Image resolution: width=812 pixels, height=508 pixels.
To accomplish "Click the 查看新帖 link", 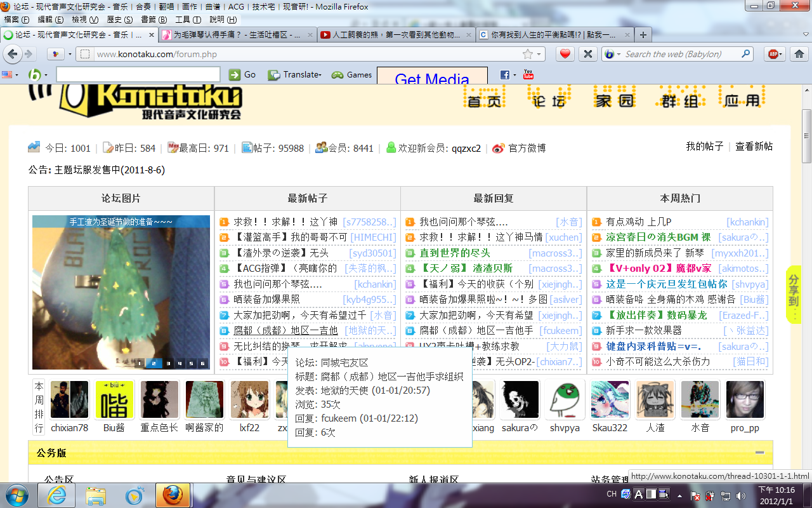I will [754, 147].
